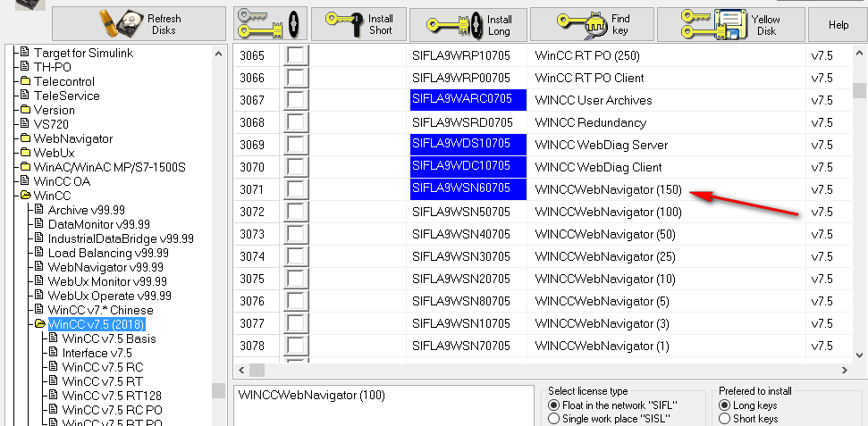Select Single work place SISL option

click(552, 419)
